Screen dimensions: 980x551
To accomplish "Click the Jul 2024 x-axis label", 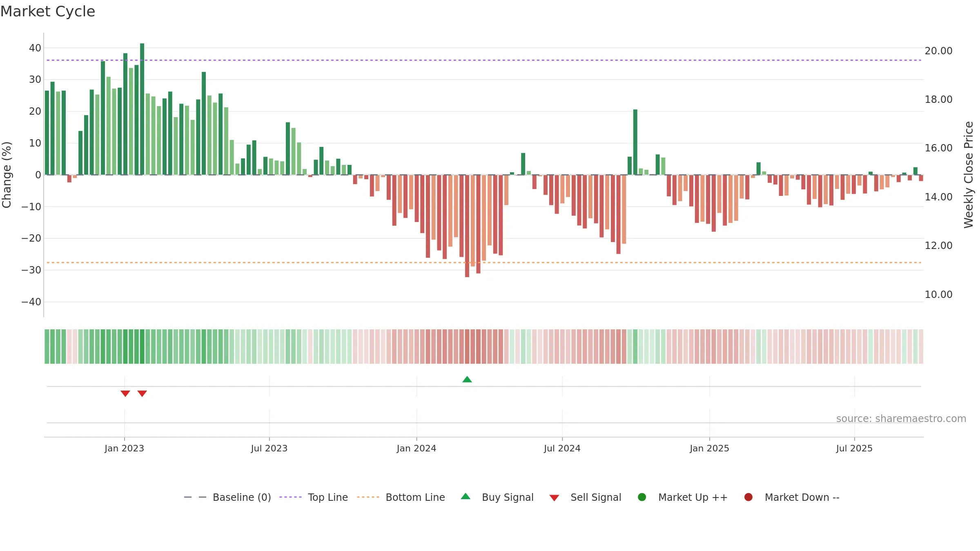I will 562,448.
